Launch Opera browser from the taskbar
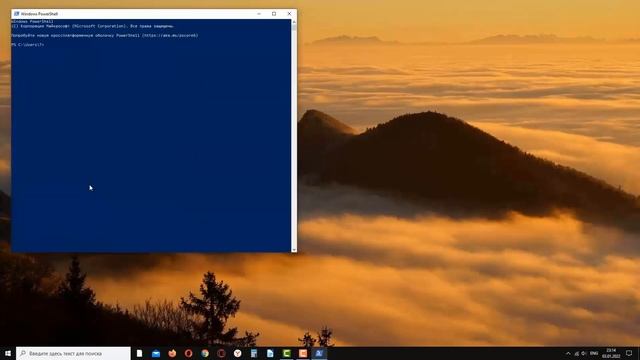 pos(189,353)
